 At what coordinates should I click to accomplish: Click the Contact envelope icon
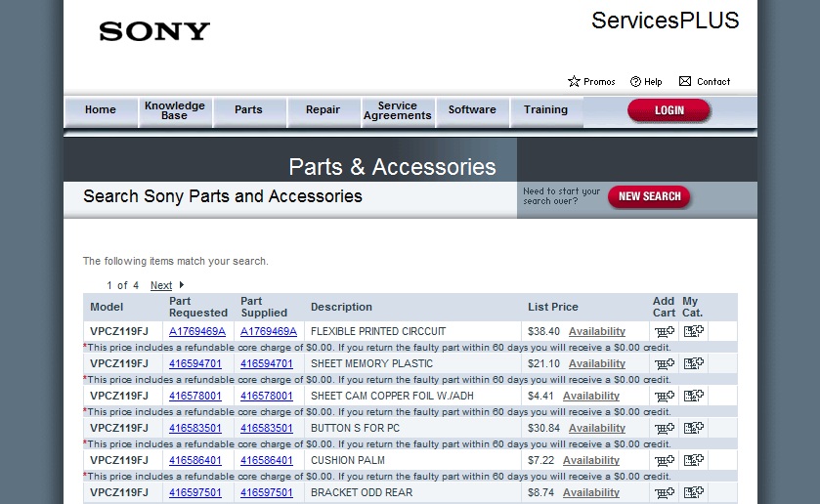[684, 81]
